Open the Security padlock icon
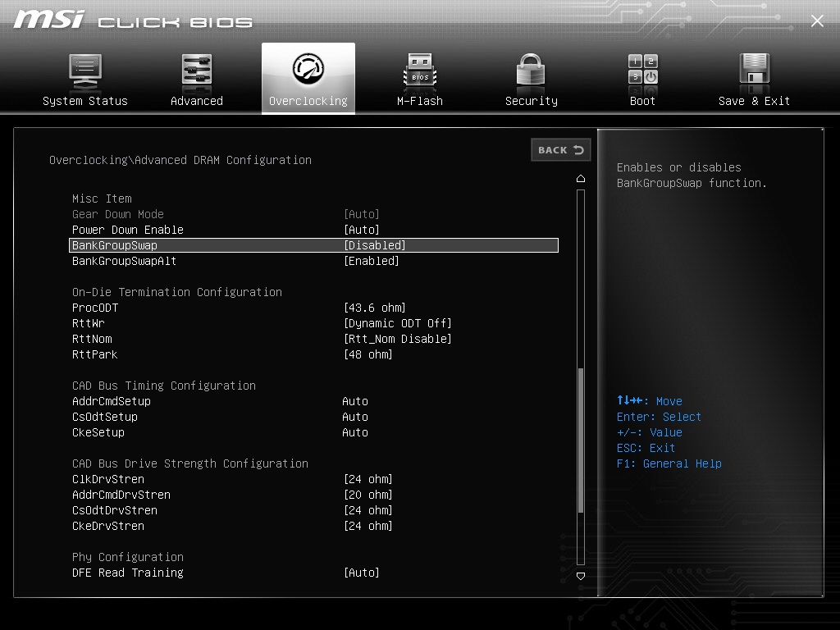 pyautogui.click(x=531, y=71)
